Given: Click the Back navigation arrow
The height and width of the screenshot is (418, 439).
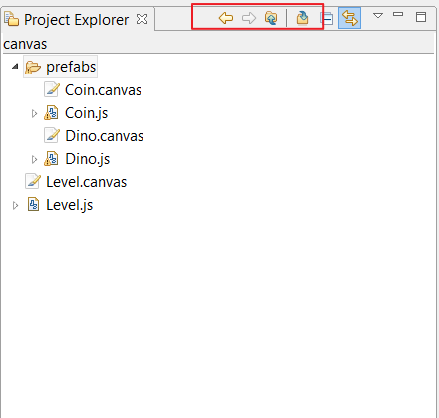Looking at the screenshot, I should [226, 18].
